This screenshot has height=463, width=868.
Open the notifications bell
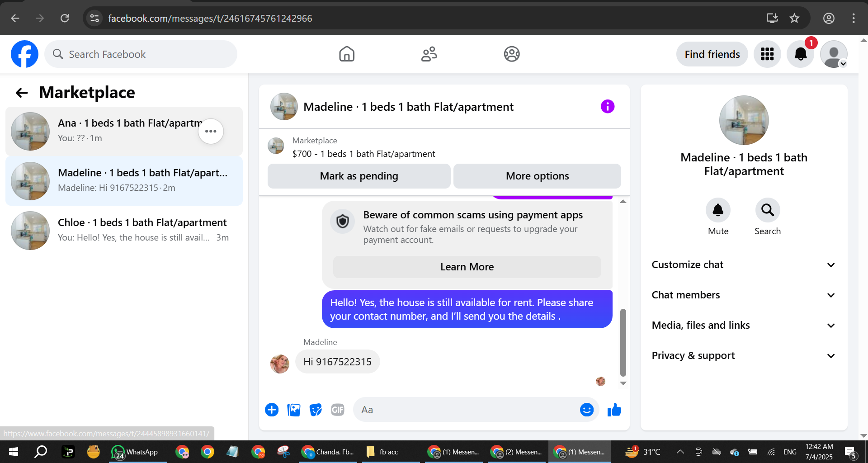click(x=801, y=54)
